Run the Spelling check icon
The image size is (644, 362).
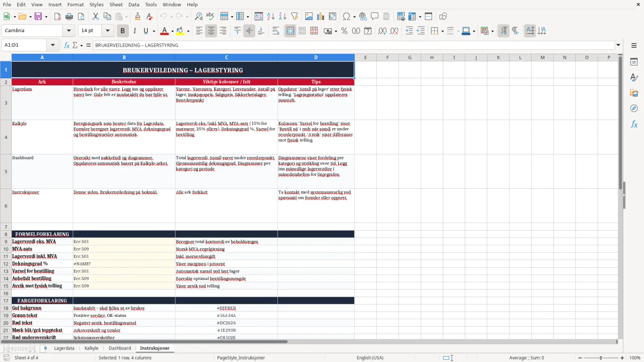pos(210,17)
